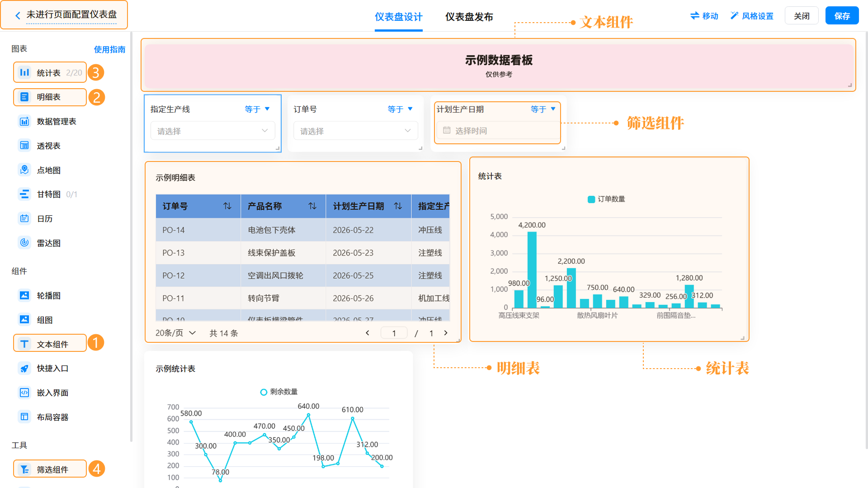Sort the 计划生产日期 column

[x=398, y=206]
